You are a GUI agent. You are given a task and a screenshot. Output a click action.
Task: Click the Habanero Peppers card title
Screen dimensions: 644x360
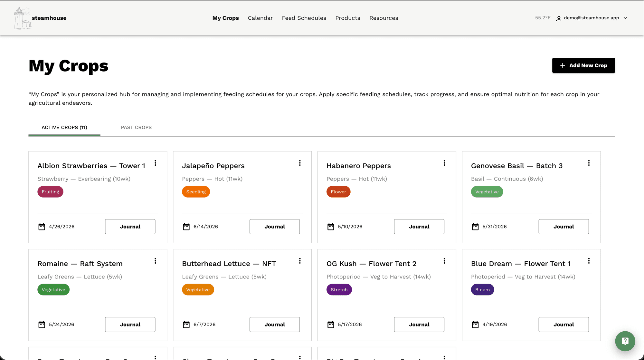coord(359,166)
